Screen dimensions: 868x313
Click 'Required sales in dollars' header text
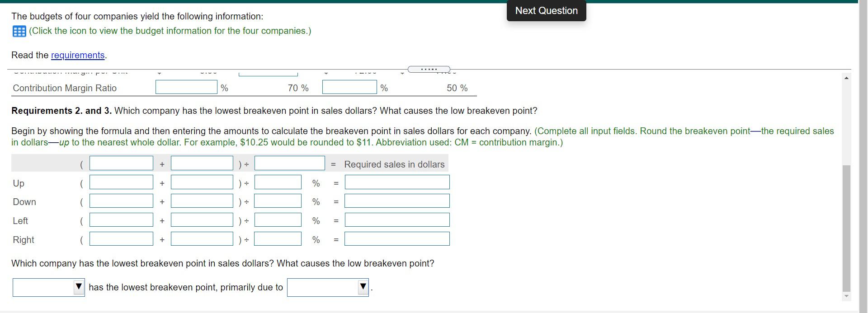tap(394, 164)
